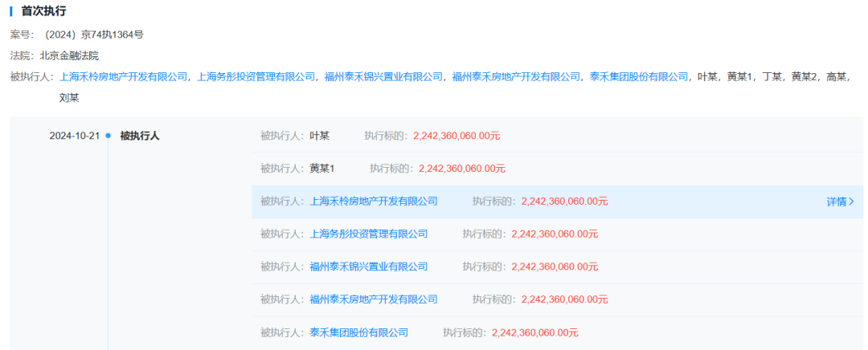This screenshot has width=868, height=350.
Task: Click the bold 被执行人 timeline label
Action: point(140,136)
